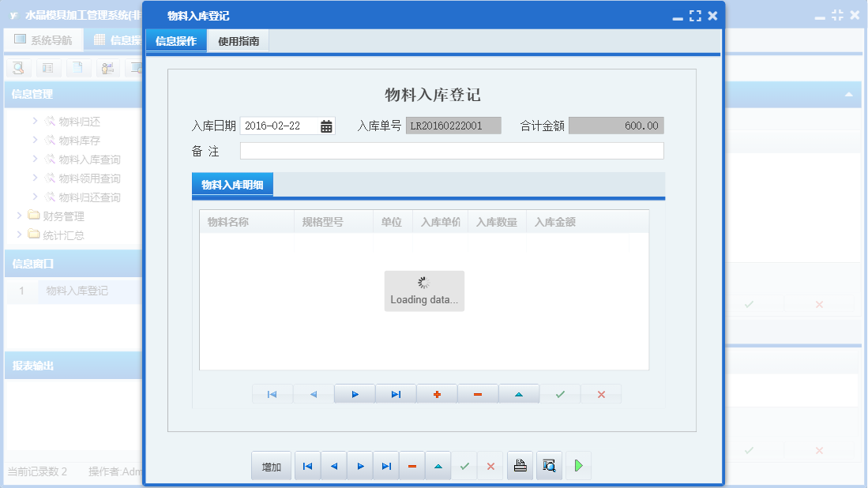Select the 物料入库明细 tab

232,184
